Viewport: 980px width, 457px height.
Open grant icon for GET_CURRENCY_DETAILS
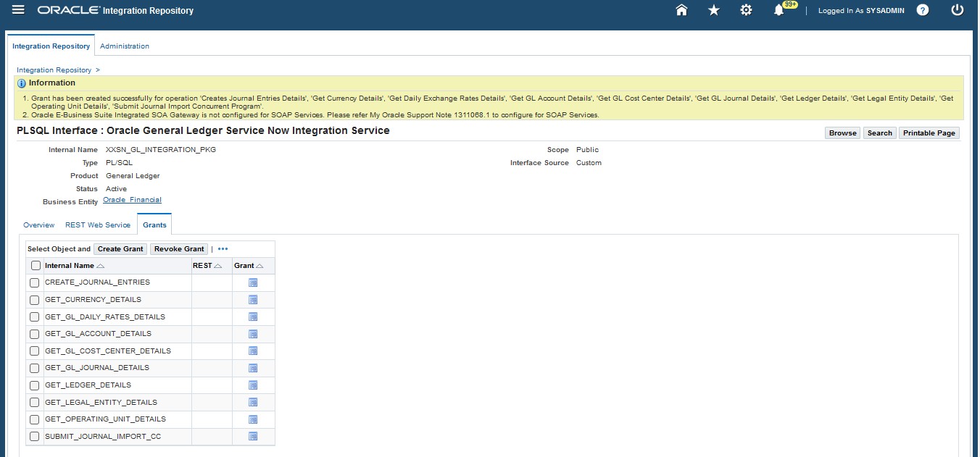click(253, 300)
